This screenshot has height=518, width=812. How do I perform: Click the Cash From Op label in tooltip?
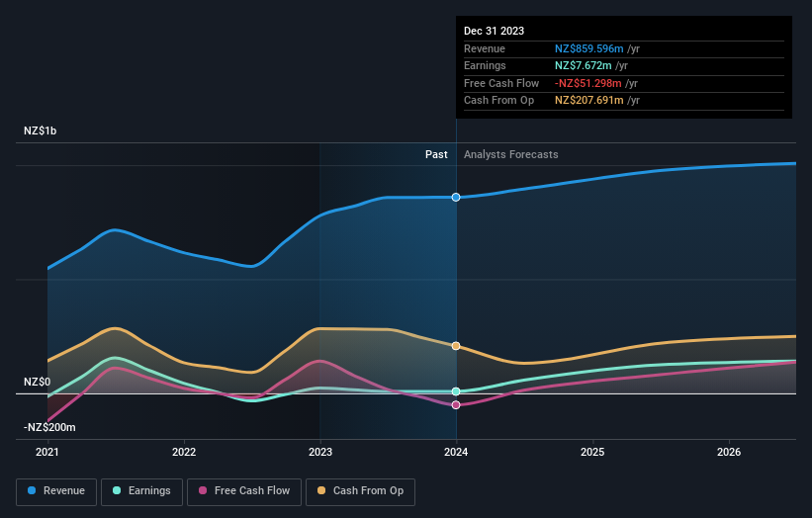pos(498,101)
